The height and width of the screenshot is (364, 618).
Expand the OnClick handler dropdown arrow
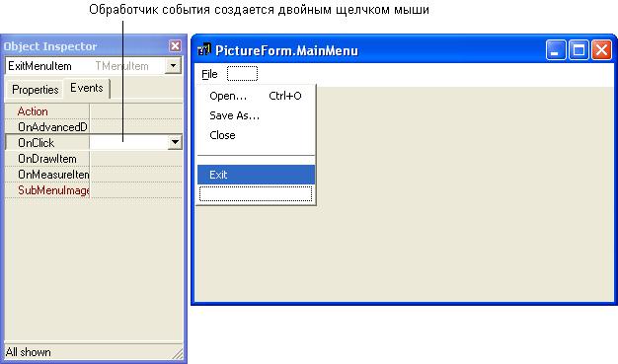tap(175, 142)
